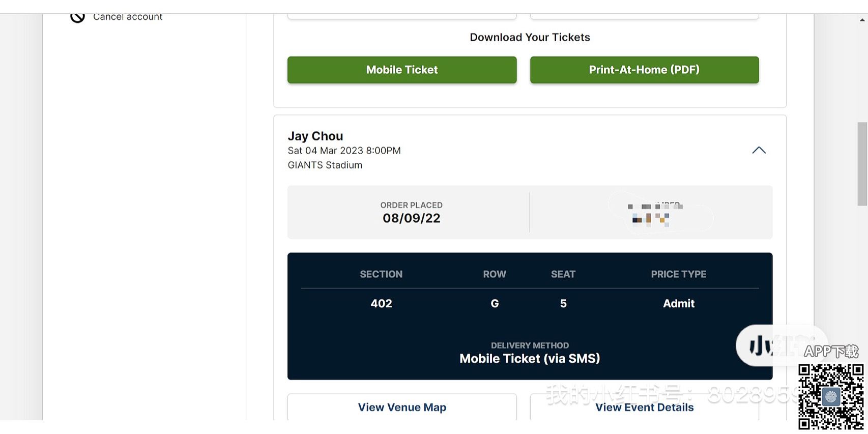
Task: Click the order placed date 08/09/22
Action: pos(411,218)
